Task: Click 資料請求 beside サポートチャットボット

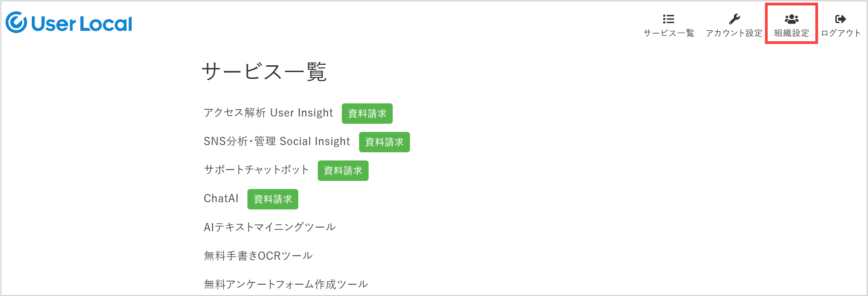Action: [343, 170]
